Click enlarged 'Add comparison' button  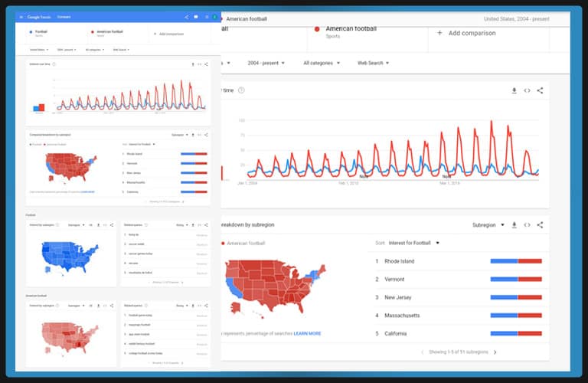[x=466, y=33]
